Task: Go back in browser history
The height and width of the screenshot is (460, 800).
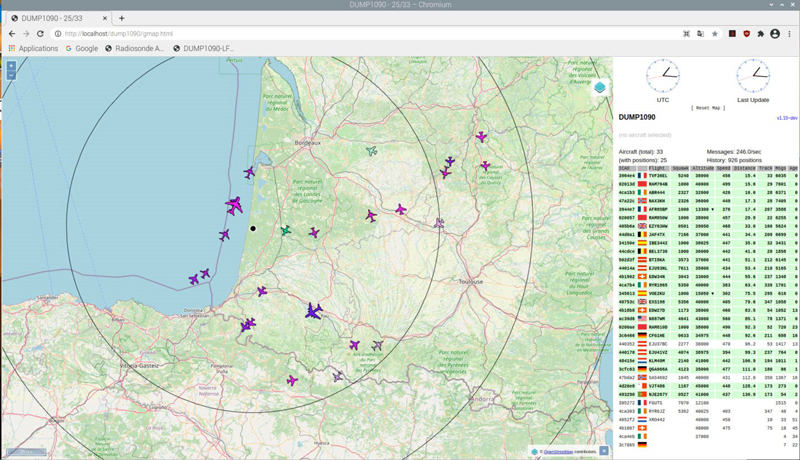Action: (x=12, y=34)
